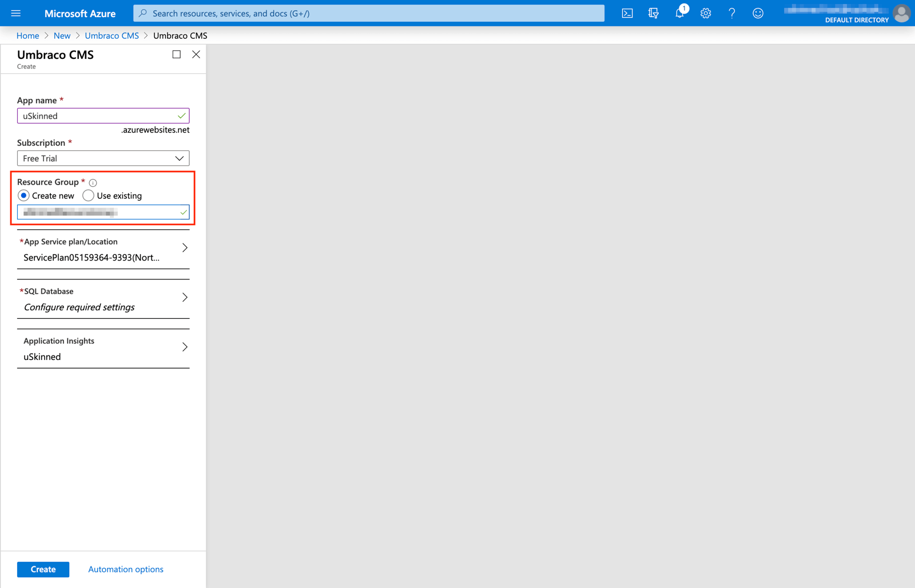Close the Umbraco CMS blade
Image resolution: width=915 pixels, height=588 pixels.
[x=196, y=54]
